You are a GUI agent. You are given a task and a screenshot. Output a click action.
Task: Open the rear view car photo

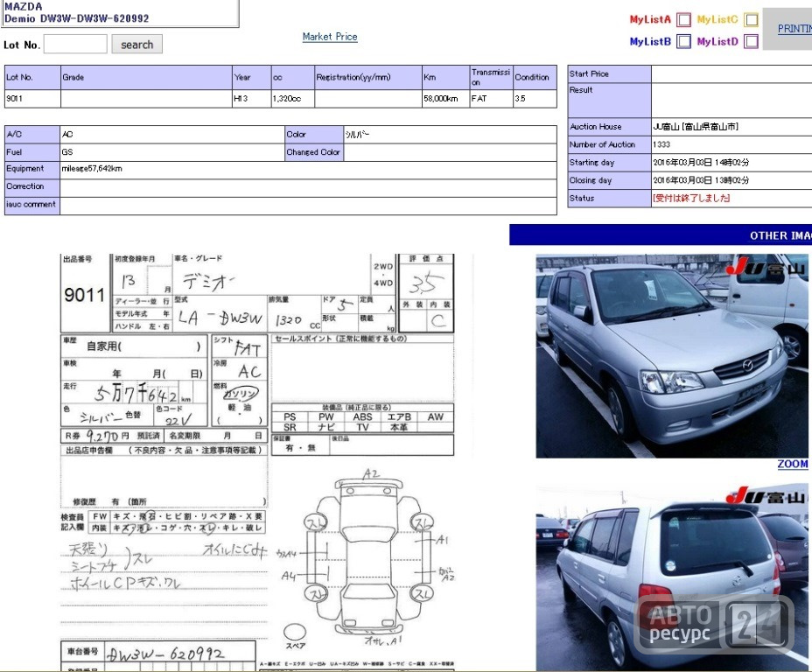tap(672, 577)
